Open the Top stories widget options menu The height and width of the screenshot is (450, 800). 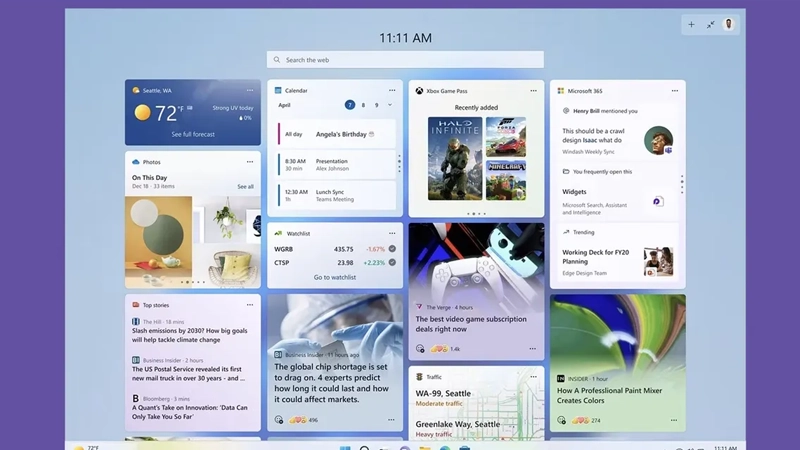[x=250, y=305]
